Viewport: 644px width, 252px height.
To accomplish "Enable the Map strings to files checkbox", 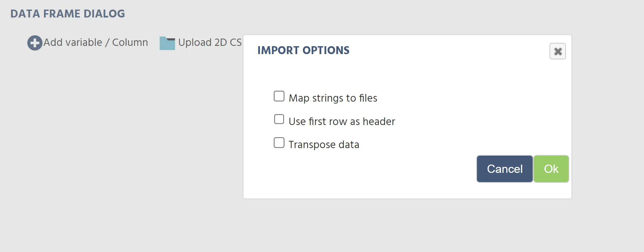I will point(279,96).
